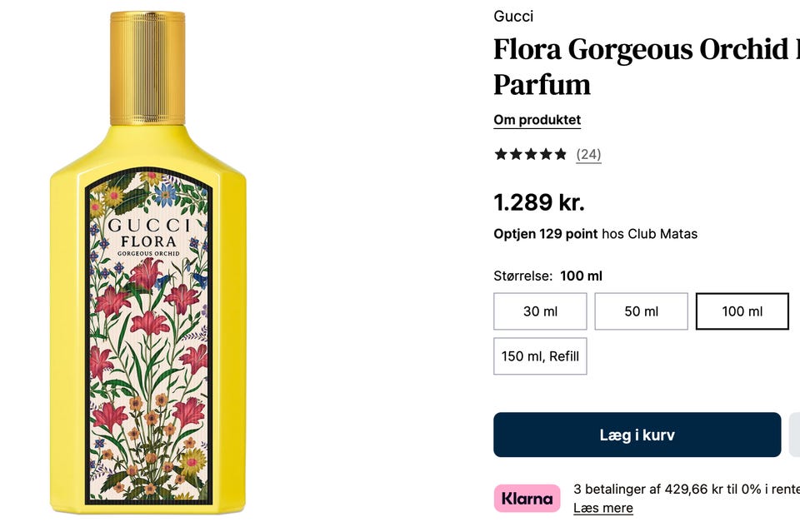Select the 50 ml size option
800x532 pixels.
pyautogui.click(x=641, y=311)
